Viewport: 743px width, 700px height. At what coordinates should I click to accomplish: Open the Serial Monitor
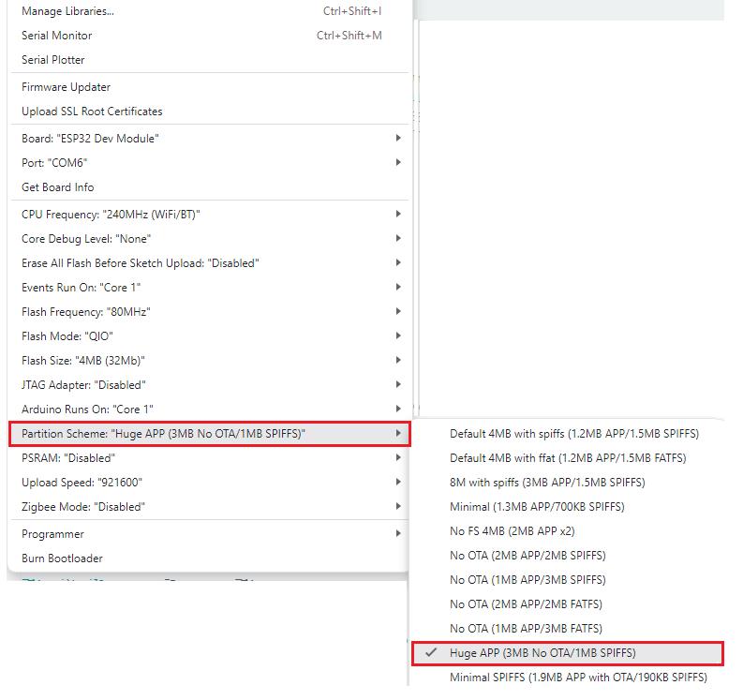pos(209,36)
